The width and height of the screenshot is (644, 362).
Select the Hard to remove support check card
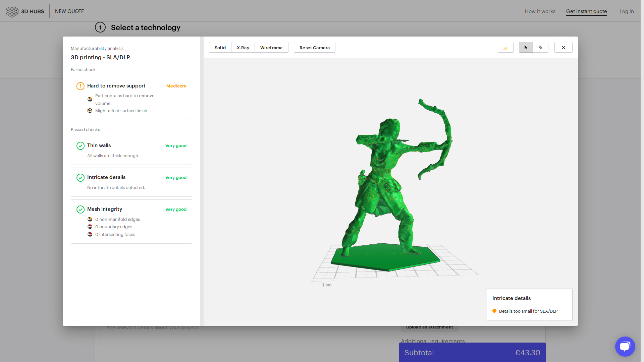(x=131, y=98)
